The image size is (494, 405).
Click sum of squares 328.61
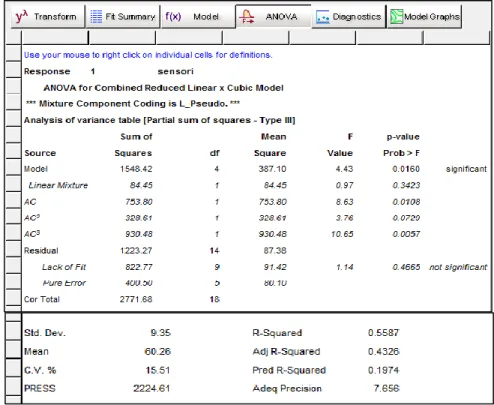pos(139,218)
